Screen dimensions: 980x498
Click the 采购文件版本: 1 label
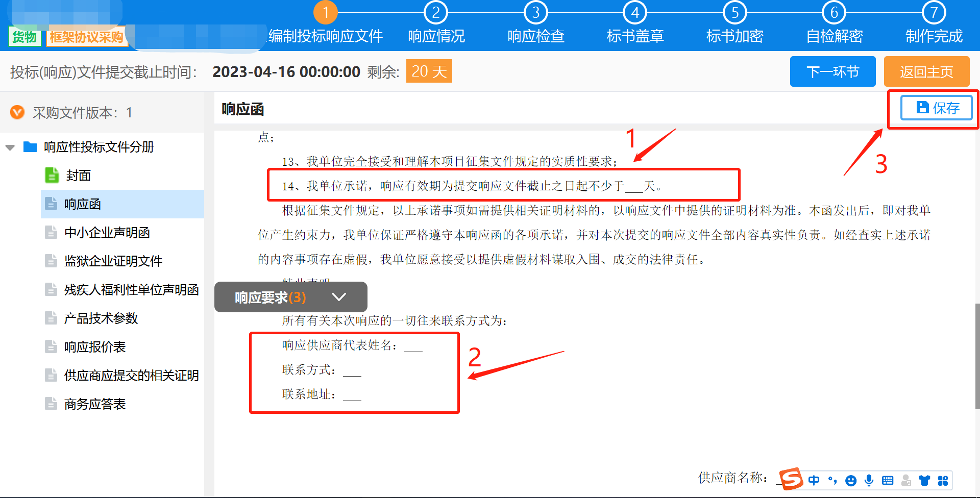click(82, 112)
